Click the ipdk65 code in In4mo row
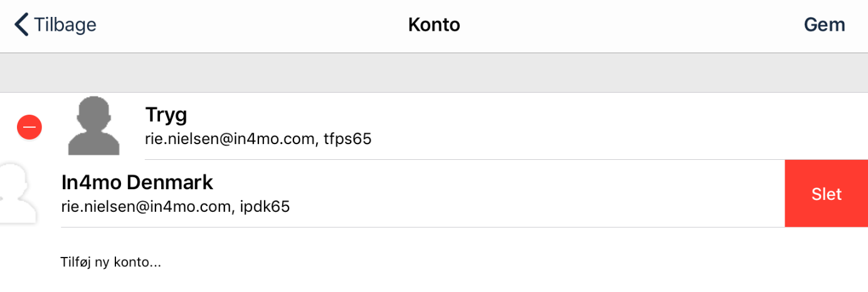868x292 pixels. (x=265, y=206)
